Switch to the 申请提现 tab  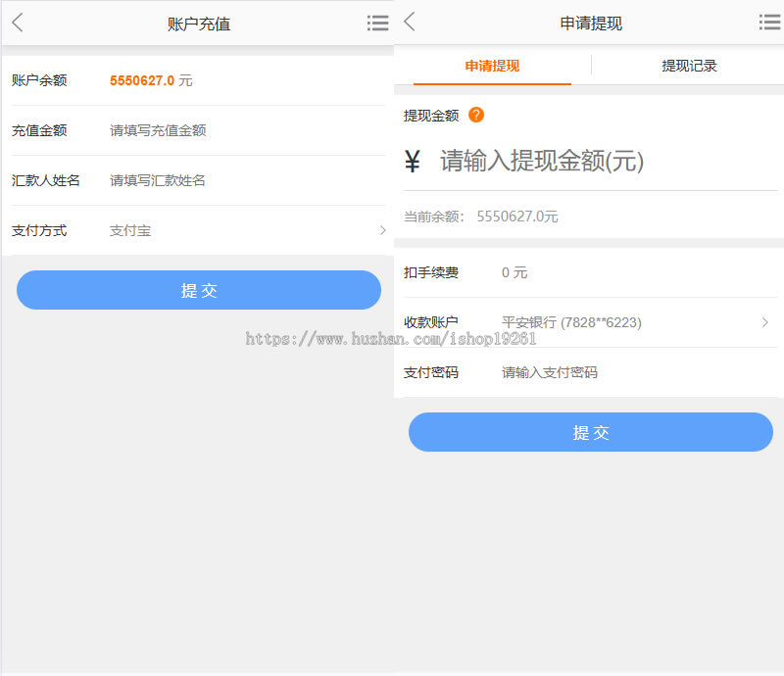pyautogui.click(x=492, y=66)
